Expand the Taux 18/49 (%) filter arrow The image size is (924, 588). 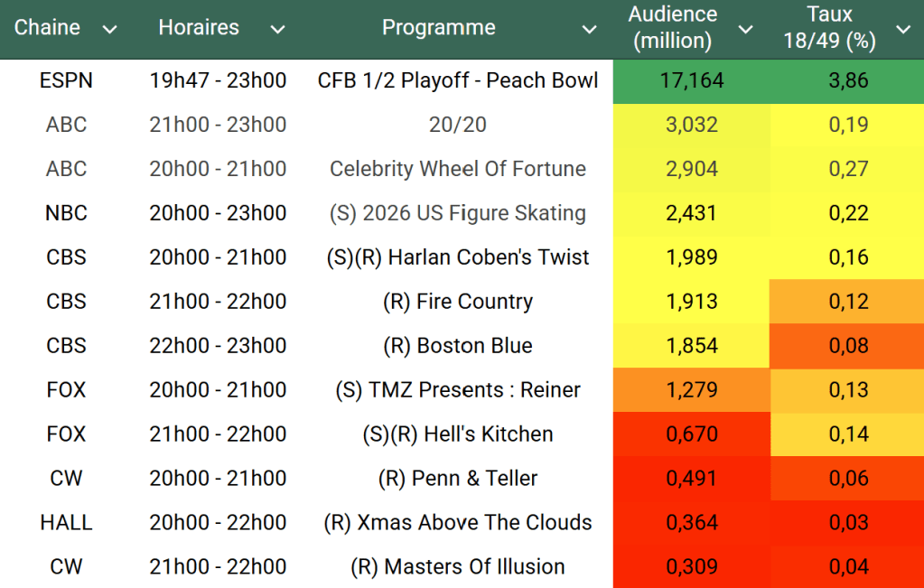point(902,30)
